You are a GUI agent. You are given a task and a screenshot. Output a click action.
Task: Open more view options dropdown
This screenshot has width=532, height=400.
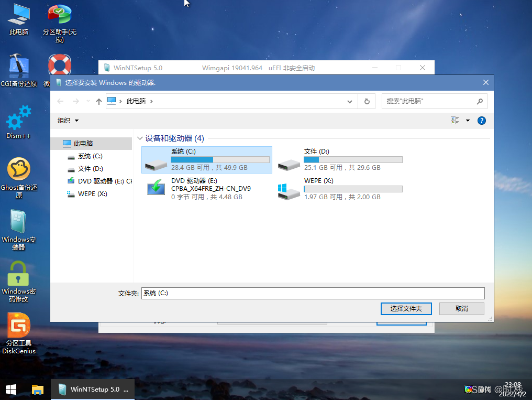[x=468, y=121]
